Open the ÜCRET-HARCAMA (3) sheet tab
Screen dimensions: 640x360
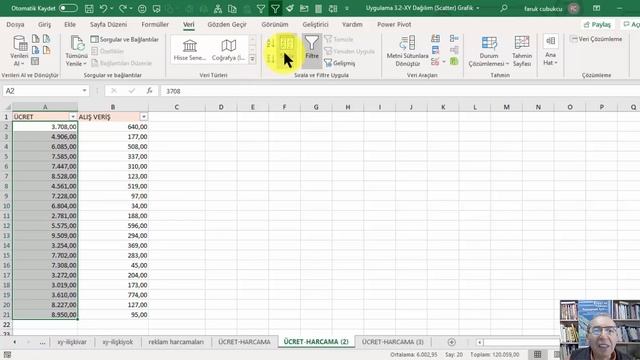[393, 342]
